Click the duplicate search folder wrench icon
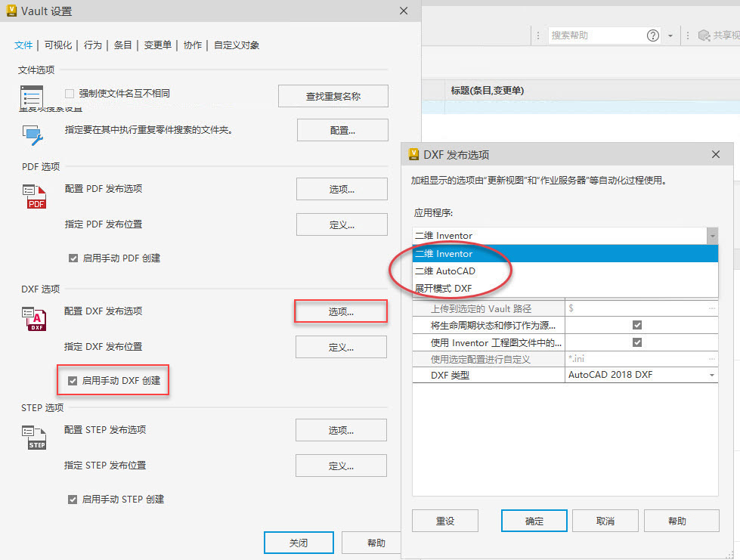Viewport: 740px width, 560px height. coord(33,135)
